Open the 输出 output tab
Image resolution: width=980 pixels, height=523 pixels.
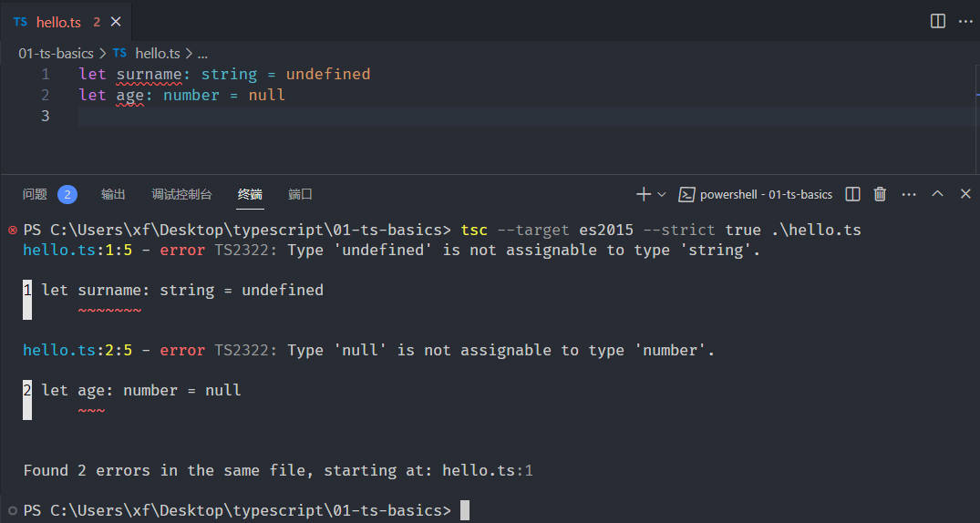[113, 194]
